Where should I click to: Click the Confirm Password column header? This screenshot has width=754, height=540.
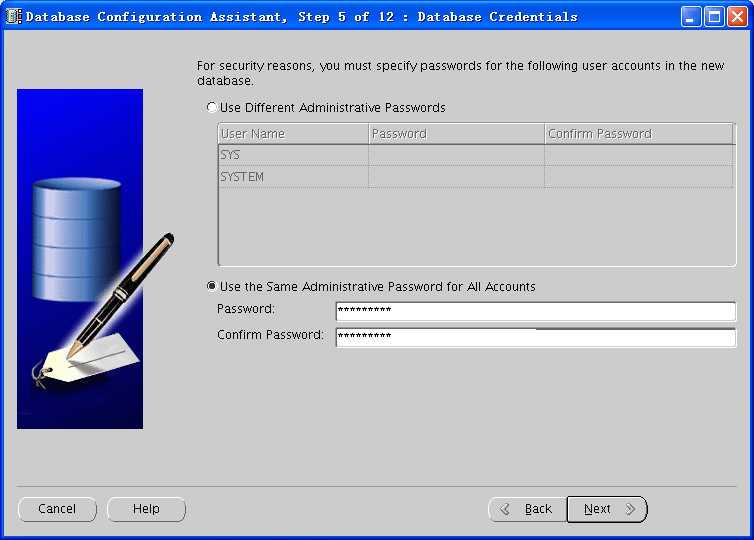639,134
